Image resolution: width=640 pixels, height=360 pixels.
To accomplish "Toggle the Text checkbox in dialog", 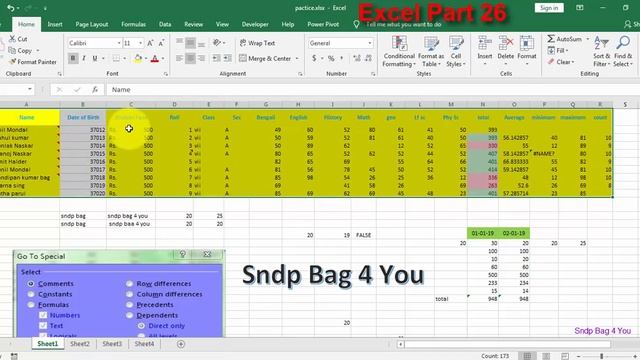I will (x=43, y=326).
